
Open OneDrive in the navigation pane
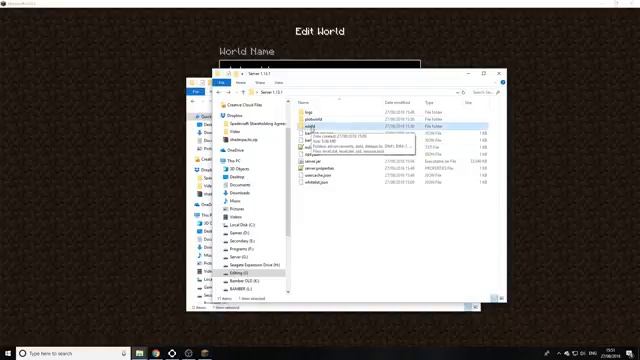(236, 150)
